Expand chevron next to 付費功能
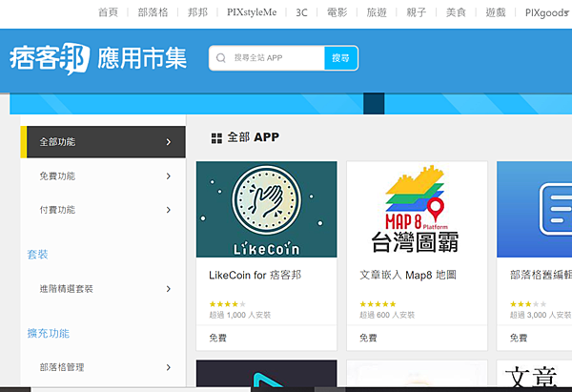572x392 pixels. 169,210
